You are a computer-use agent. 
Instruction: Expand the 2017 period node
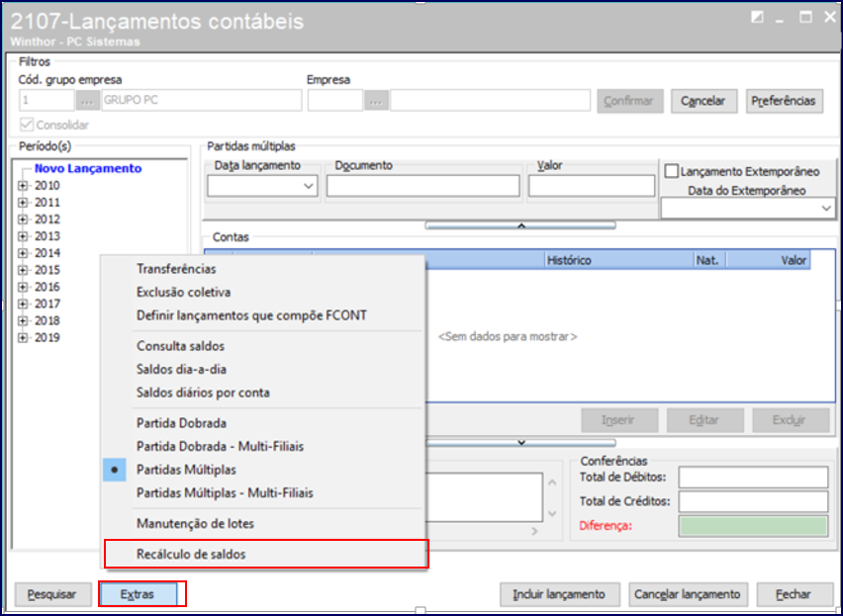(x=23, y=304)
